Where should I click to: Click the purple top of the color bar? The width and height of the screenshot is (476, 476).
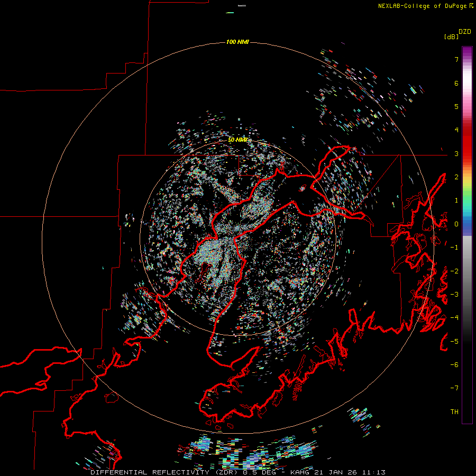coord(467,52)
